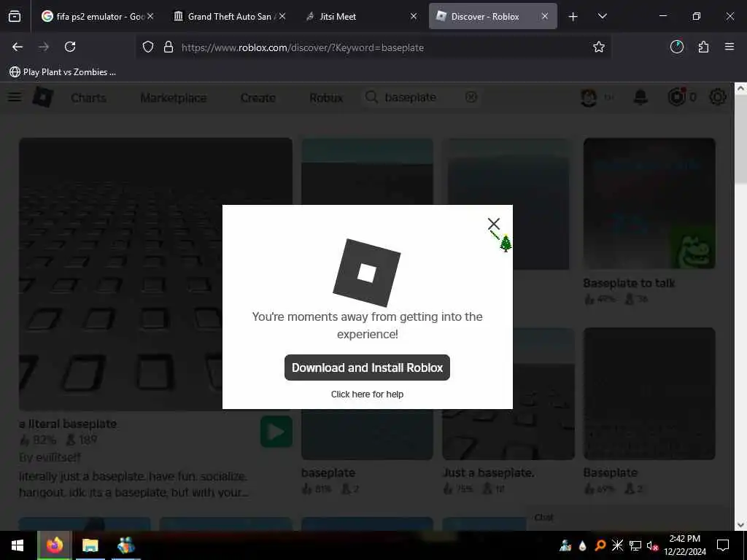Screen dimensions: 747x560
Task: Select the Discover - Roblox tab
Action: tap(492, 16)
